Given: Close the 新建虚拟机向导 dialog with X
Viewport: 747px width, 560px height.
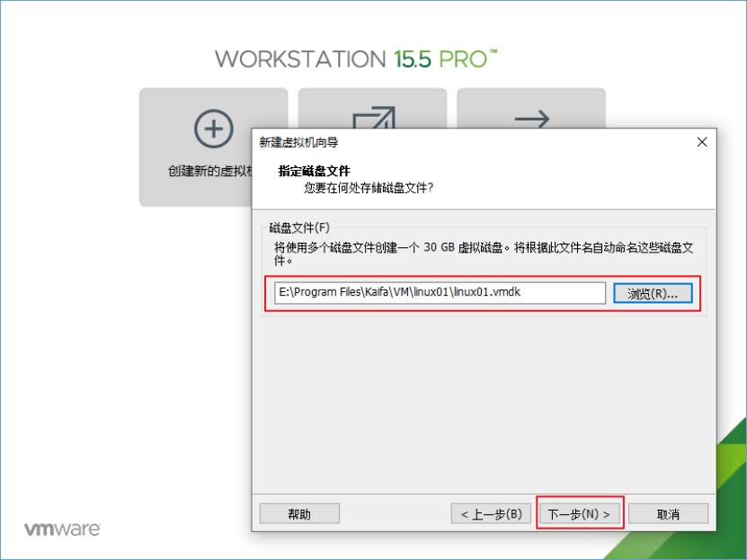Looking at the screenshot, I should tap(702, 142).
